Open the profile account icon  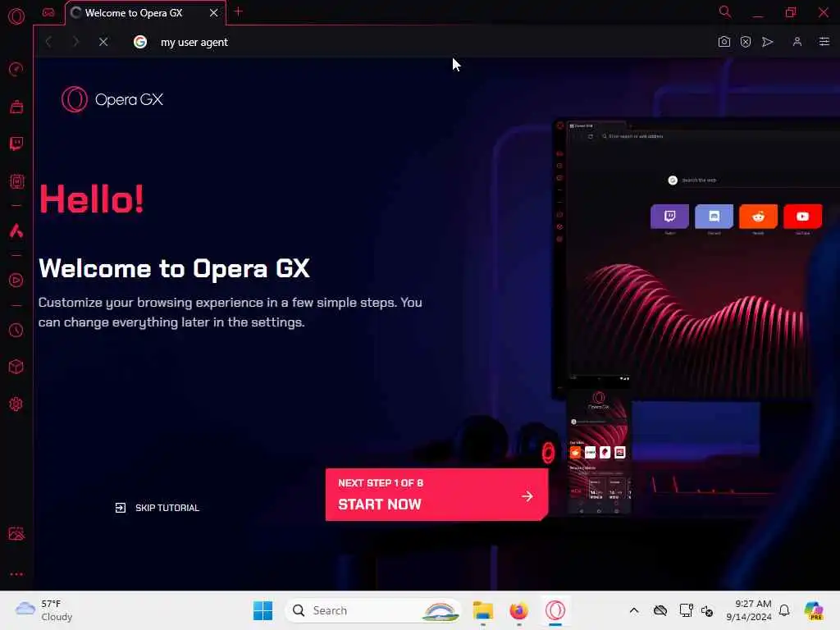[797, 42]
